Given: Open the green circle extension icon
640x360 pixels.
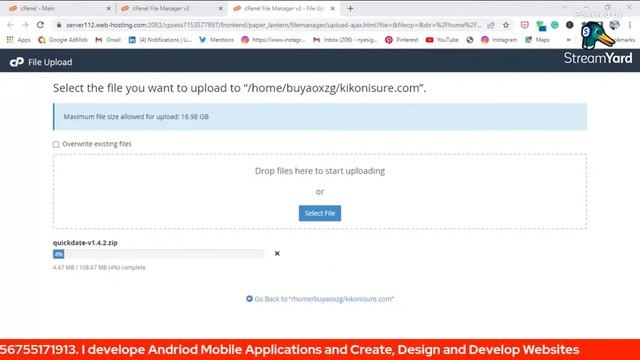Looking at the screenshot, I should click(555, 25).
